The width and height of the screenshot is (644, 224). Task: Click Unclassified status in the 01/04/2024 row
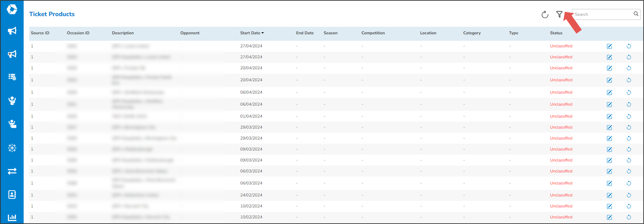pos(561,116)
